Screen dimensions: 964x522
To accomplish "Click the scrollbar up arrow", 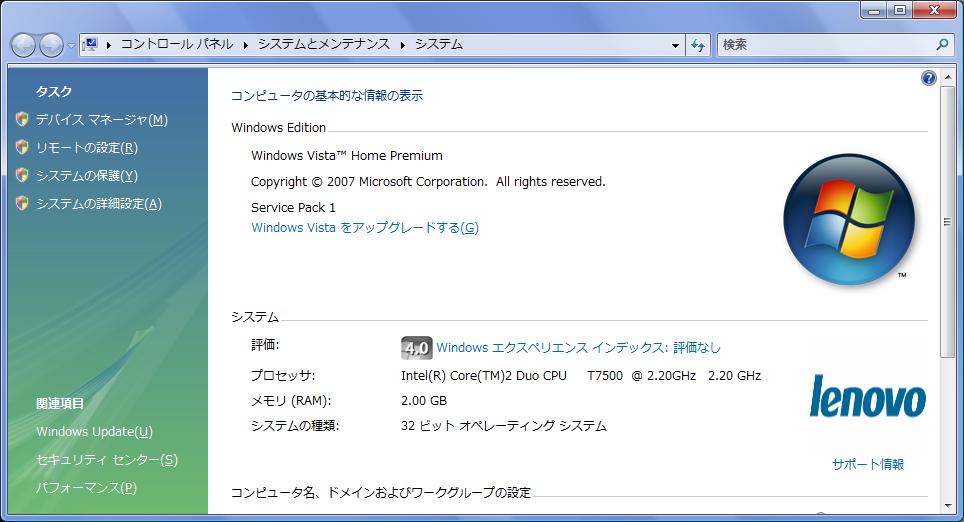I will [x=947, y=76].
